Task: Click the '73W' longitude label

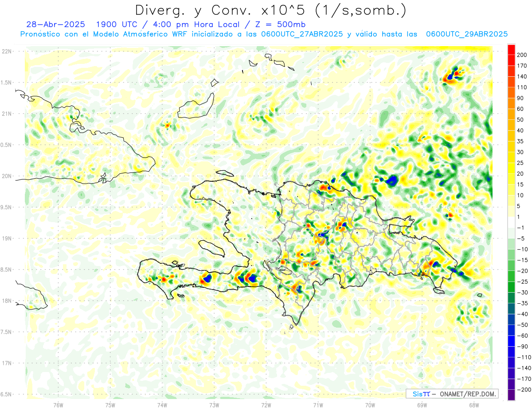Action: (x=214, y=405)
